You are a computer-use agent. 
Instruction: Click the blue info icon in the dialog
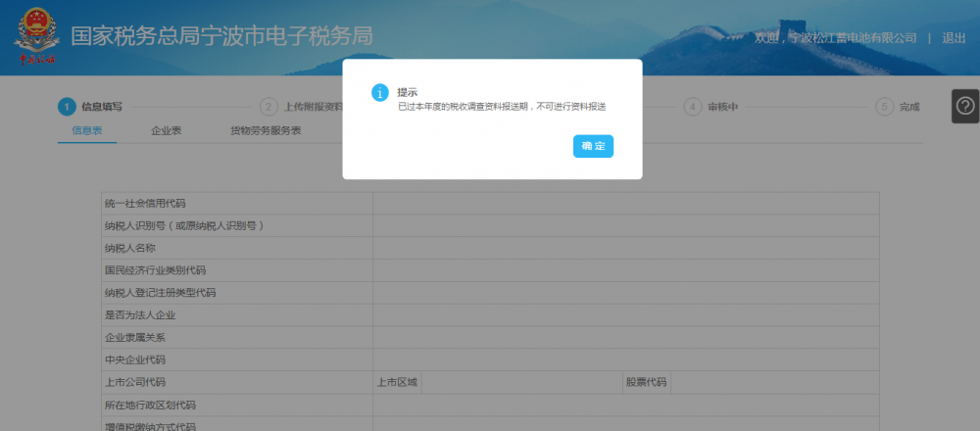click(380, 92)
